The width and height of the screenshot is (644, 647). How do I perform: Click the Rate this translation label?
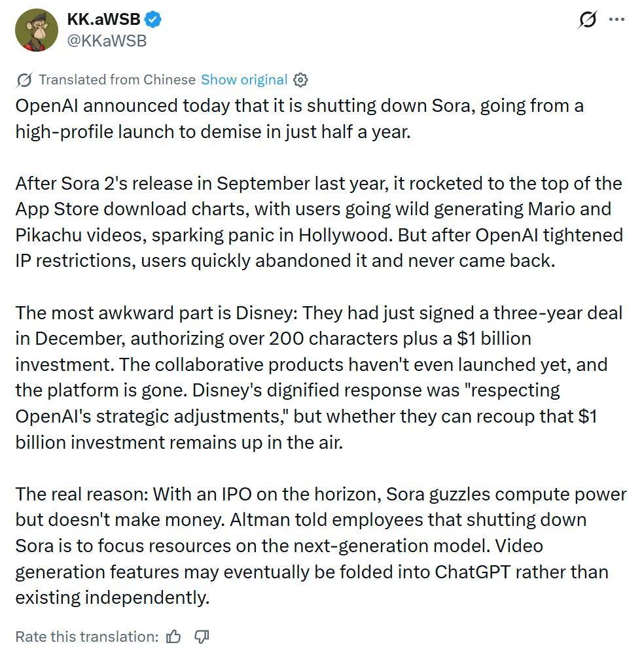pyautogui.click(x=86, y=637)
